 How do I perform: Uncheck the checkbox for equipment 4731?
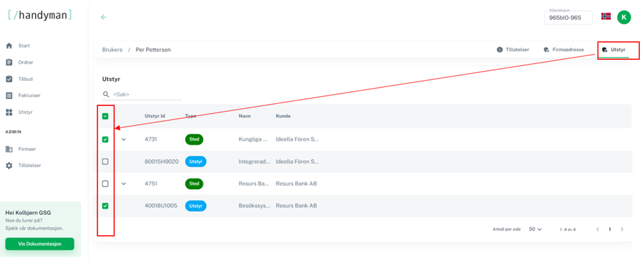(x=105, y=140)
